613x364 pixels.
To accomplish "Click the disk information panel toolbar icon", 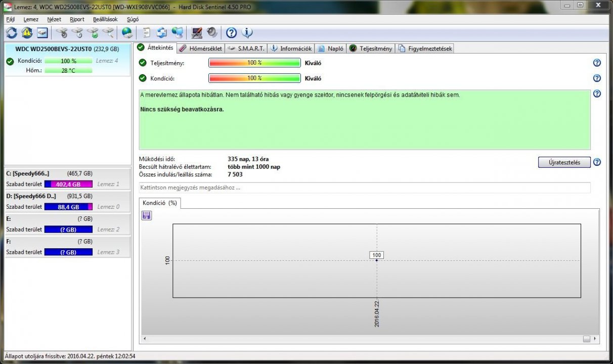I will pos(42,33).
